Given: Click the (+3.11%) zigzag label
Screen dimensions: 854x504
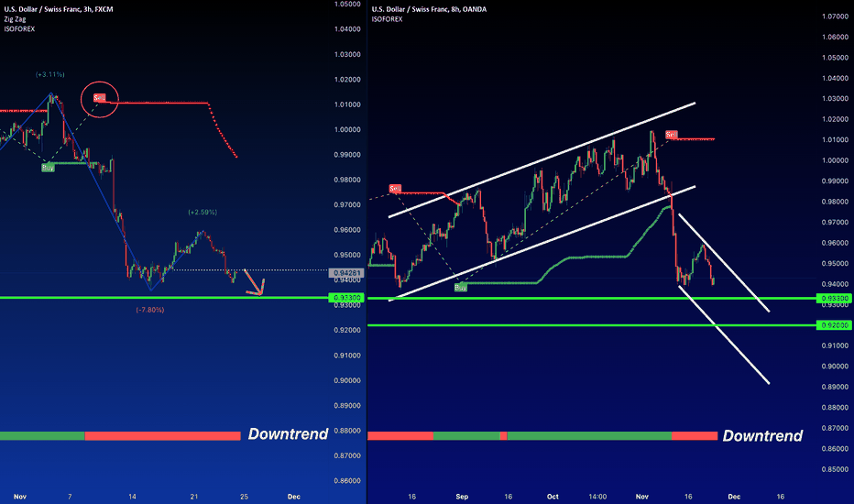Looking at the screenshot, I should tap(50, 74).
